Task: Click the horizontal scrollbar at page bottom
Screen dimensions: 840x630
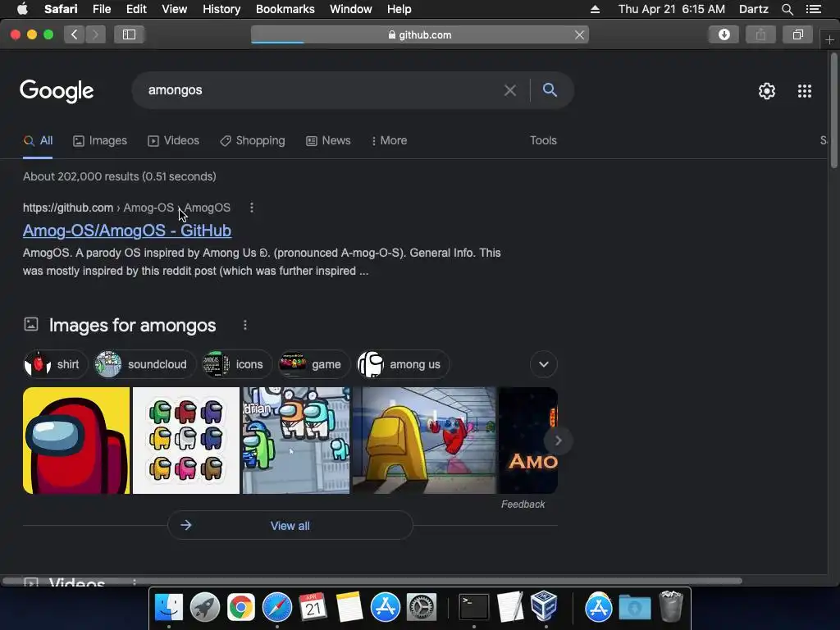Action: pos(372,581)
